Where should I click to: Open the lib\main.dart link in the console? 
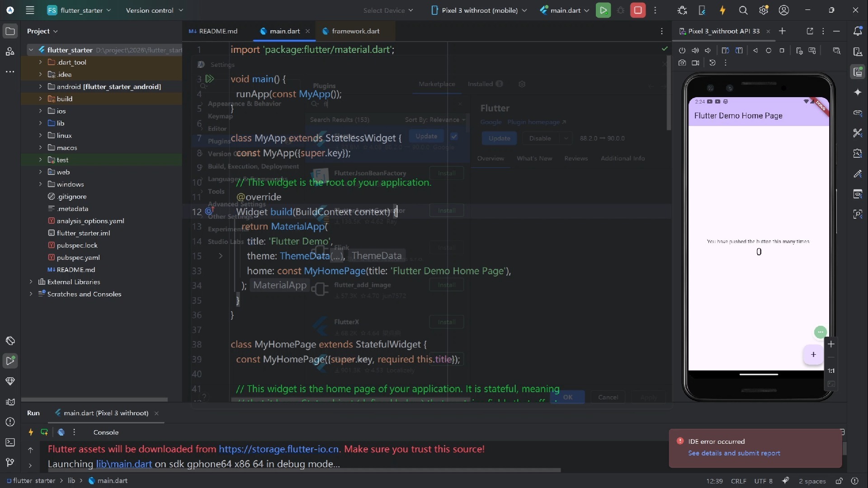(x=124, y=464)
